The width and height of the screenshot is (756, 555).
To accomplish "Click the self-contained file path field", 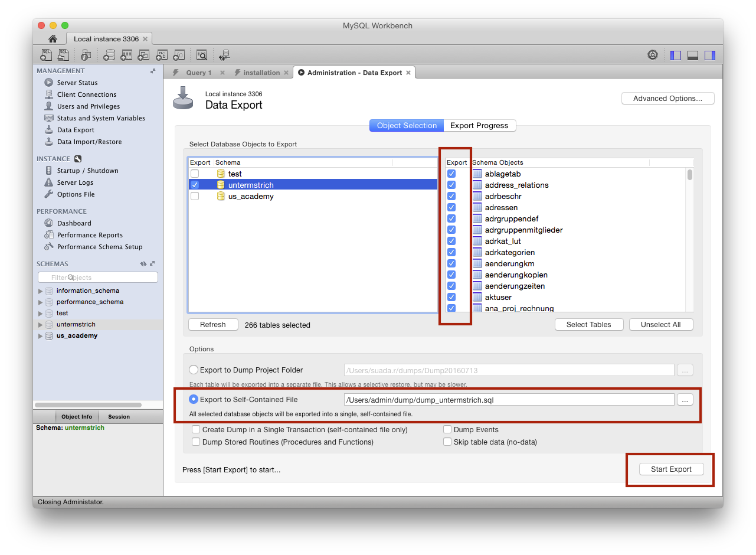I will pyautogui.click(x=508, y=400).
